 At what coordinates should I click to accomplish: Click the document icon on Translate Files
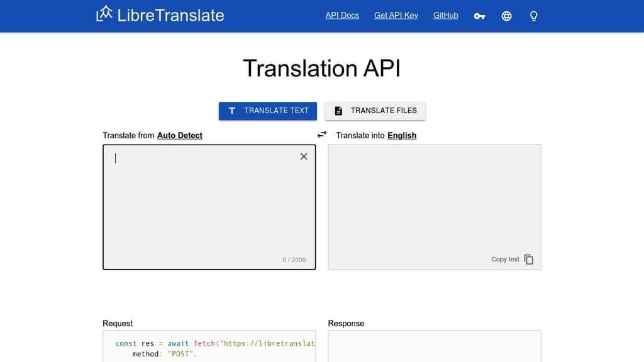tap(338, 110)
